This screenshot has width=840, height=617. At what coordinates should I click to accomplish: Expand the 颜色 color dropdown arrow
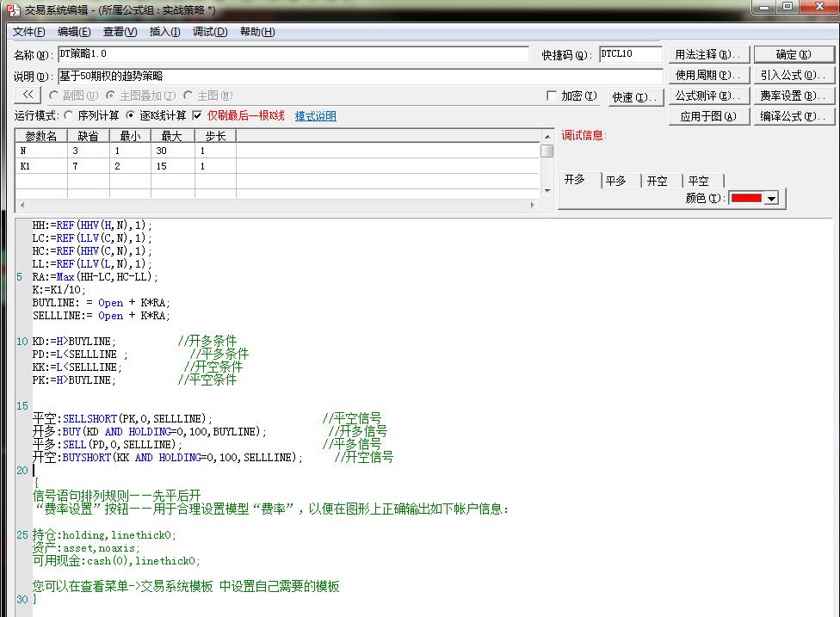[x=770, y=199]
